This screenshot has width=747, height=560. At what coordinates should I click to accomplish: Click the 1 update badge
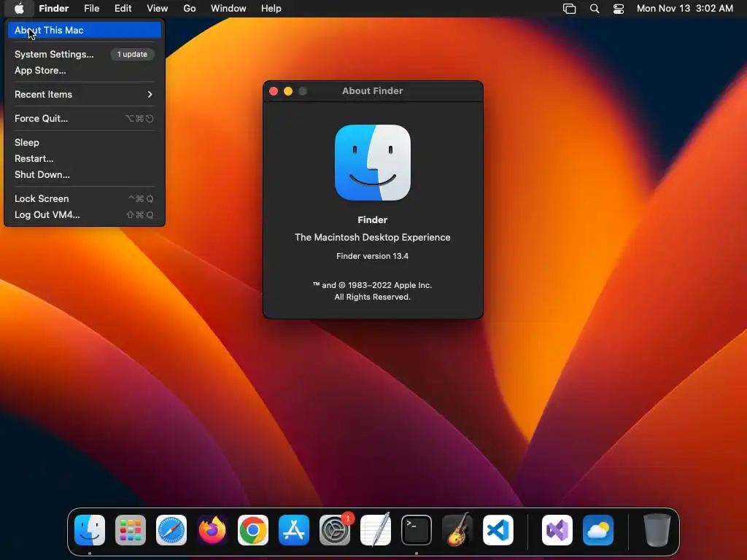pos(132,54)
